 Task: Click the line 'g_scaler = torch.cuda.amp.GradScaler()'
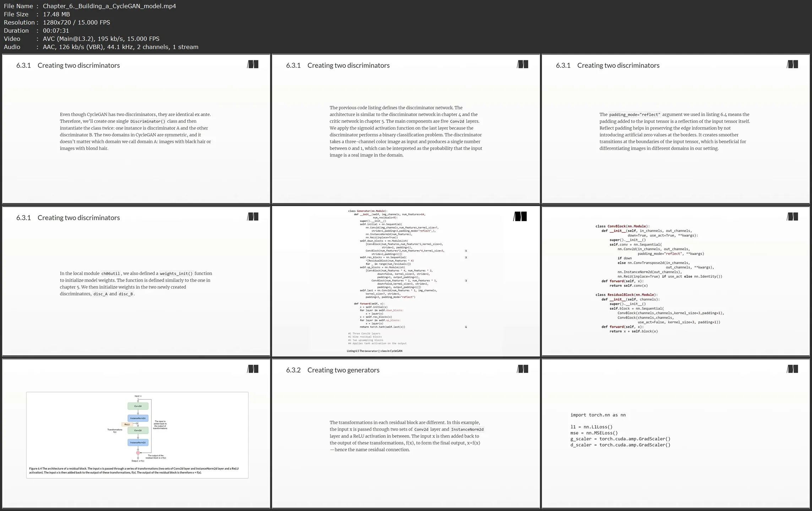(x=620, y=439)
